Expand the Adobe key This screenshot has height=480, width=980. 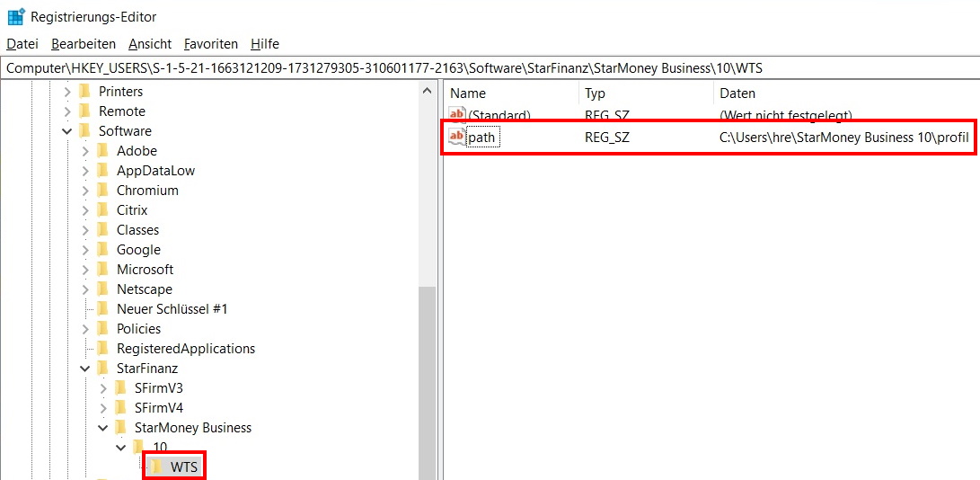pyautogui.click(x=85, y=151)
